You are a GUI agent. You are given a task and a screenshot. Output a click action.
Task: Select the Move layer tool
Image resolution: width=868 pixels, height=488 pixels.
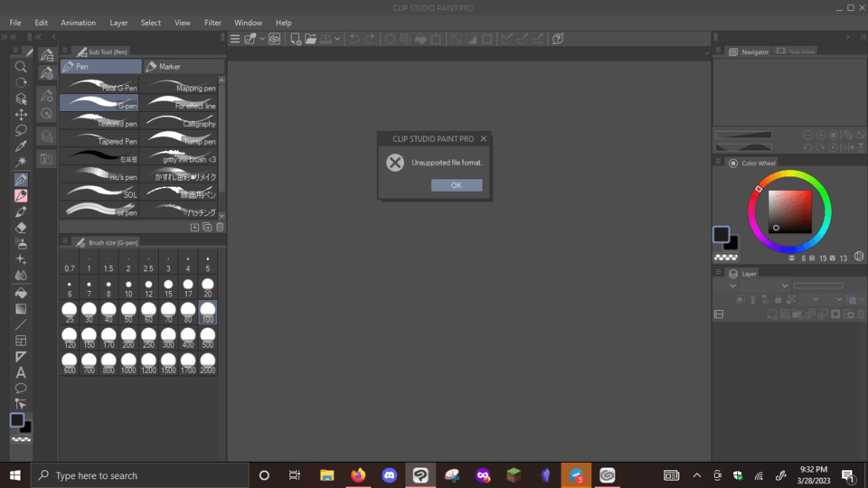click(21, 115)
